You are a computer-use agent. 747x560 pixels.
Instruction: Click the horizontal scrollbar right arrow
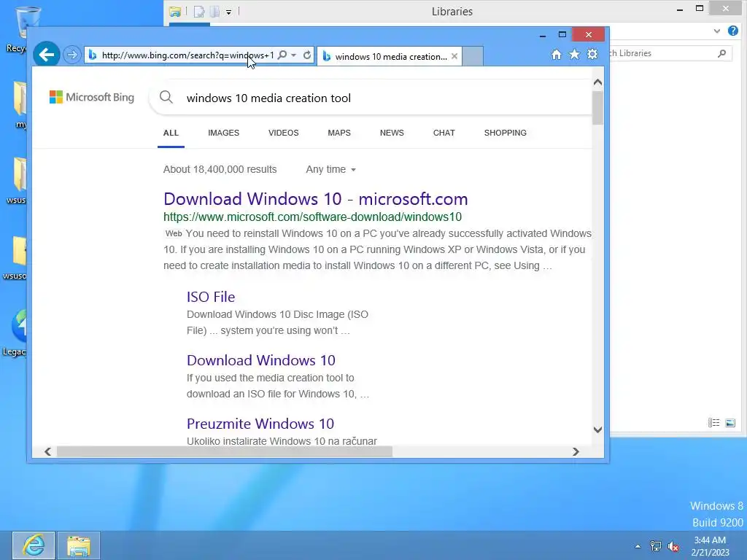click(x=576, y=451)
